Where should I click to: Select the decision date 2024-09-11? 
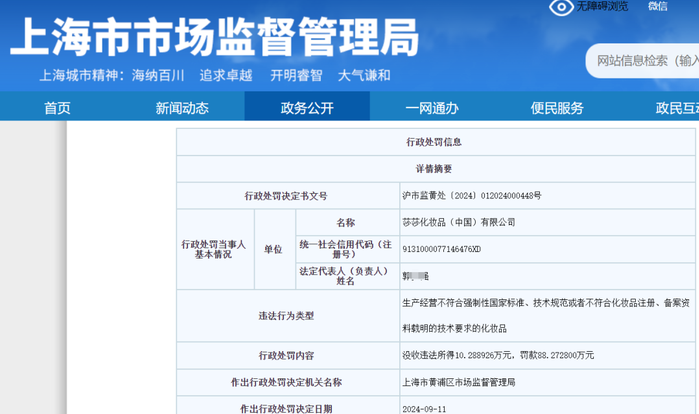click(x=424, y=409)
